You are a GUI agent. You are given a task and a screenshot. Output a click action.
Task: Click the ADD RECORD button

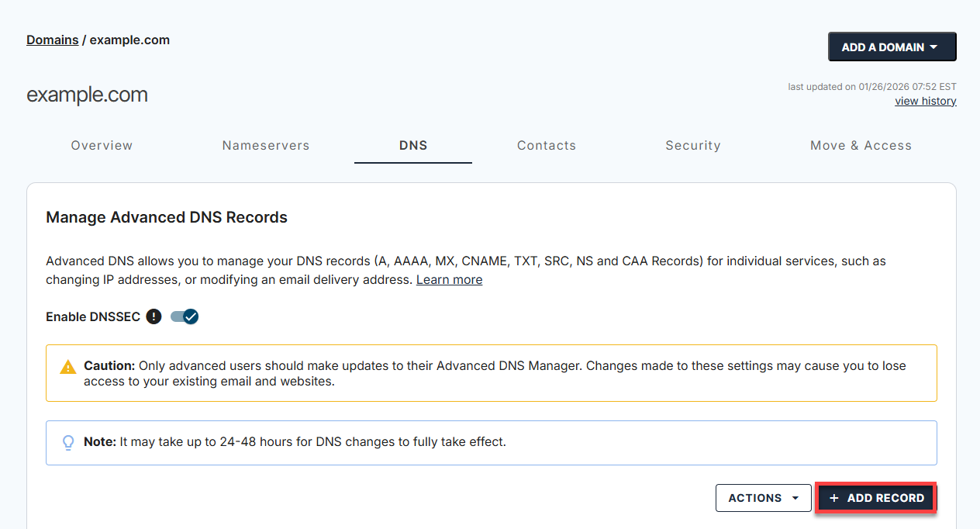876,497
